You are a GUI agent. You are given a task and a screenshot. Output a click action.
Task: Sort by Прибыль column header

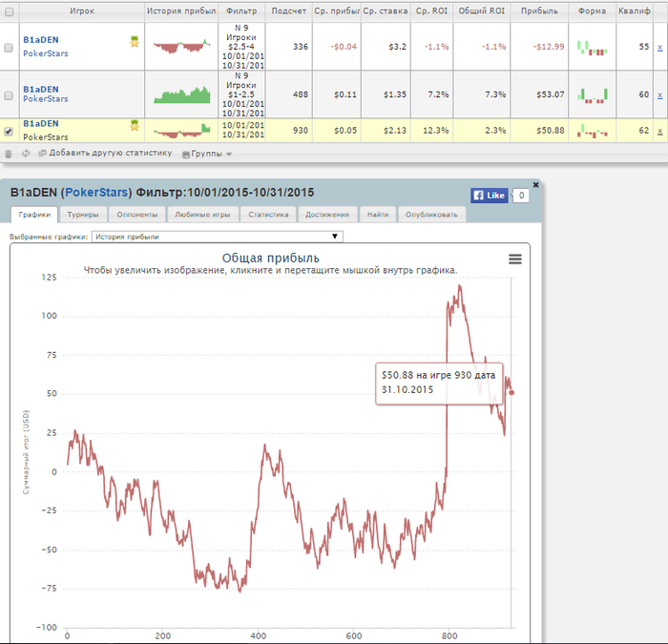[x=539, y=11]
